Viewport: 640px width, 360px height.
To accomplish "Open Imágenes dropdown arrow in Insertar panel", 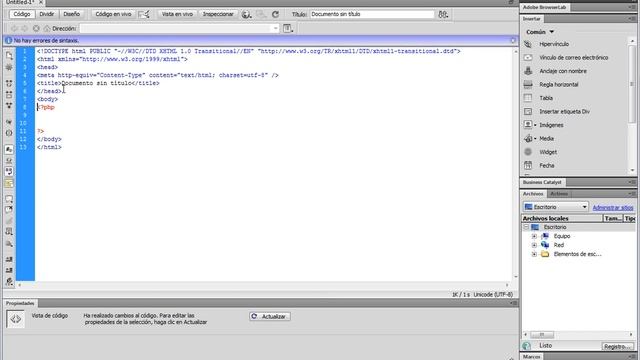I will tap(535, 125).
